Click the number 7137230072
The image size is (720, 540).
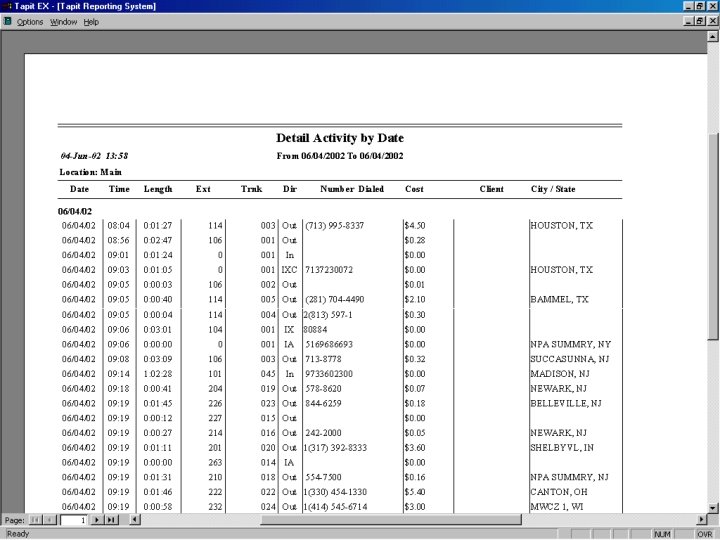[329, 270]
